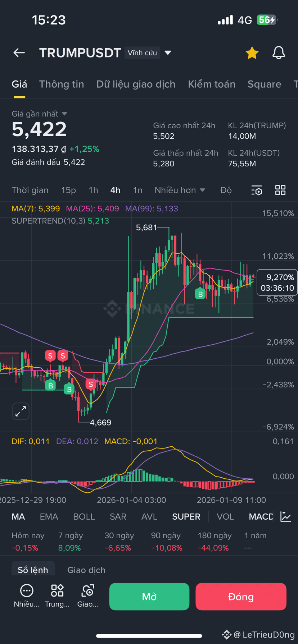The width and height of the screenshot is (298, 644).
Task: Tap the last price 5,422
Action: tap(39, 129)
